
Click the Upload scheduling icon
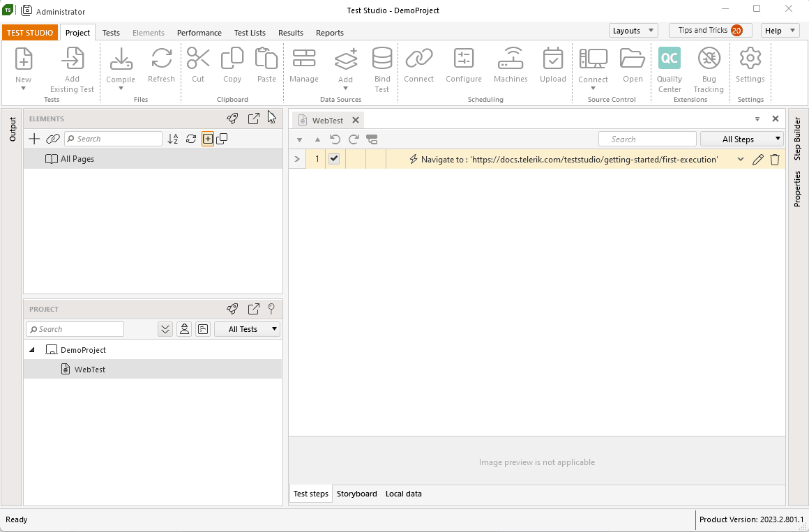click(x=552, y=59)
